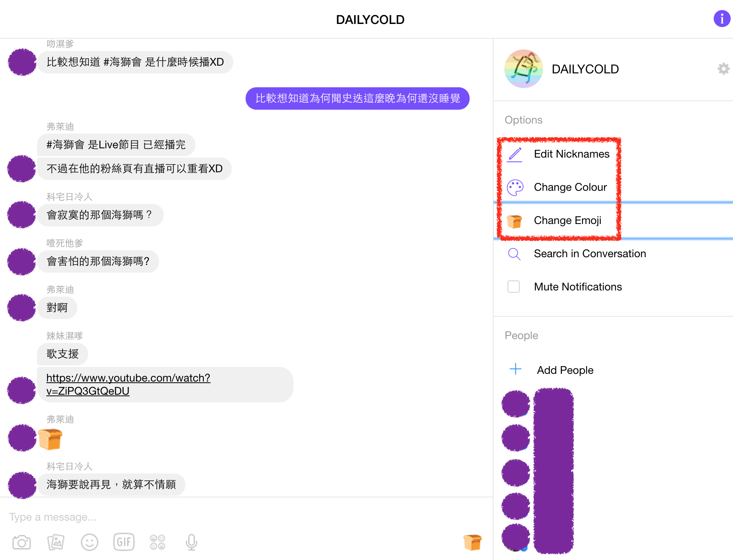
Task: Open the smiley emoji picker
Action: pos(89,542)
